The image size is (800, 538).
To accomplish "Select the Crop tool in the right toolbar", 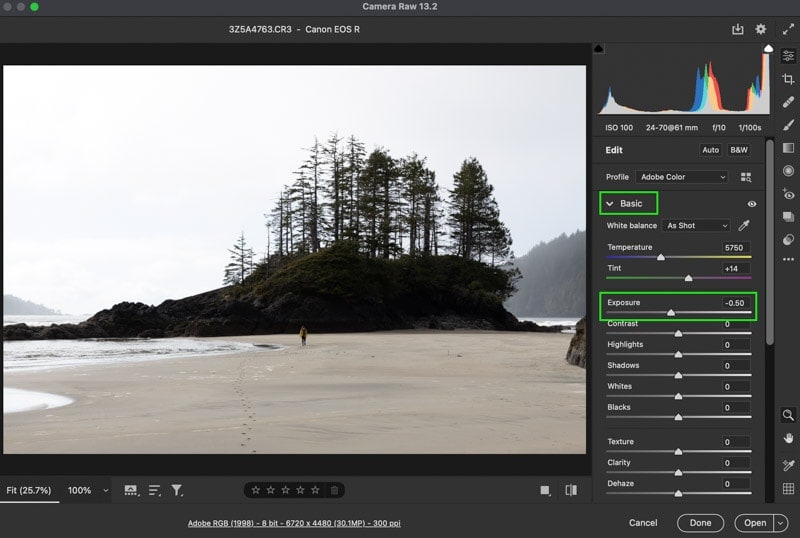I will click(x=788, y=79).
